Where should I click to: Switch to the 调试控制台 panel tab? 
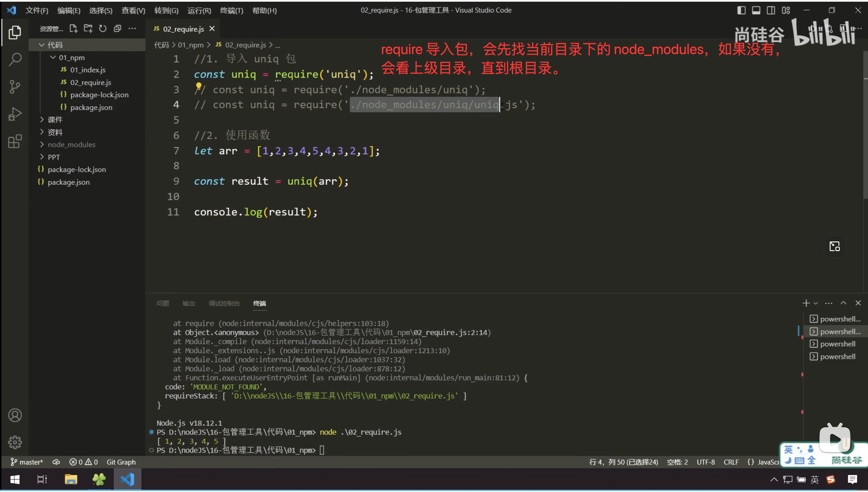click(x=224, y=304)
